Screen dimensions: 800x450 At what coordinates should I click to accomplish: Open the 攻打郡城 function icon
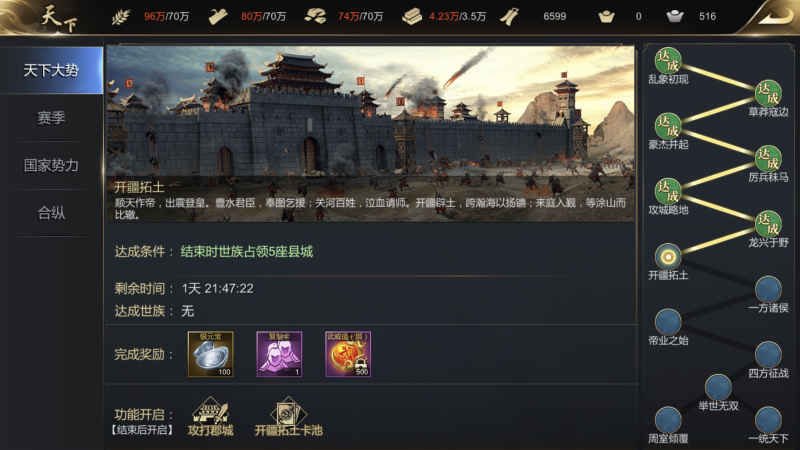coord(210,417)
